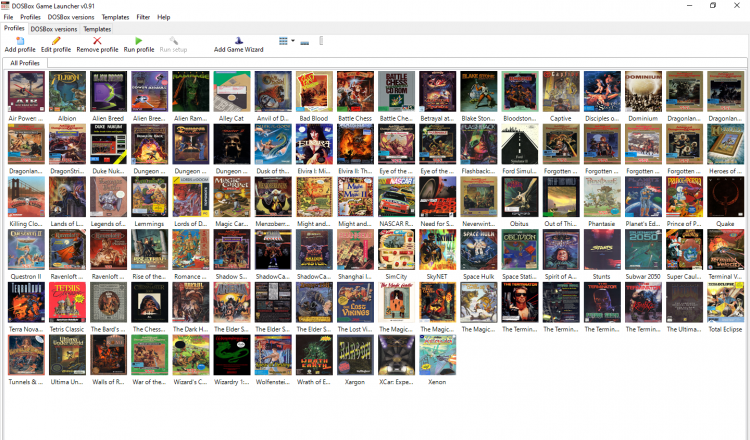Select the Shanghai game thumbnail
This screenshot has width=750, height=440.
tap(355, 249)
